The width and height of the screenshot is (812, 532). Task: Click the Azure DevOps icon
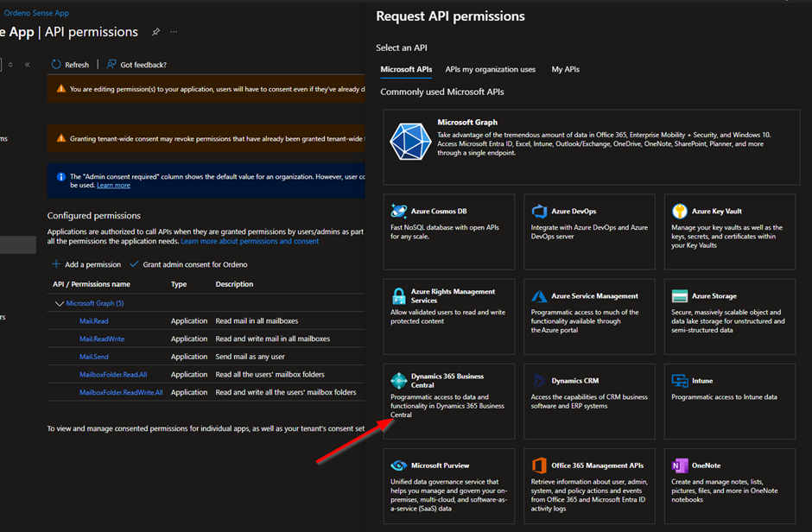pyautogui.click(x=539, y=211)
